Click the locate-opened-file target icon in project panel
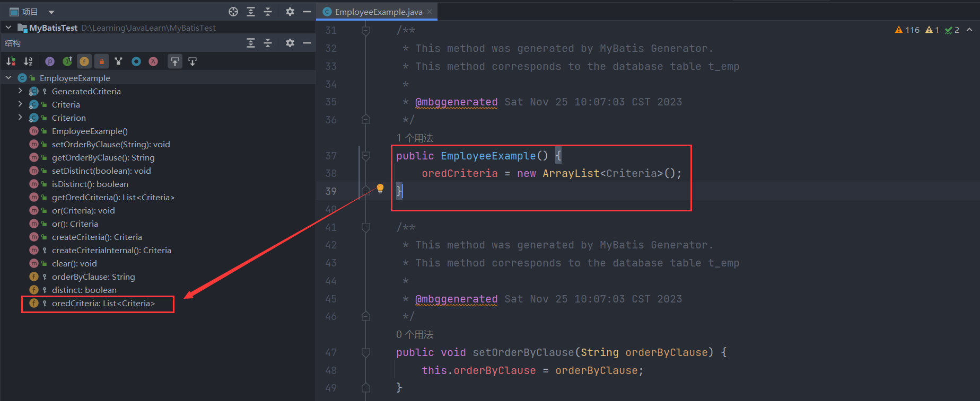The width and height of the screenshot is (980, 401). click(233, 12)
